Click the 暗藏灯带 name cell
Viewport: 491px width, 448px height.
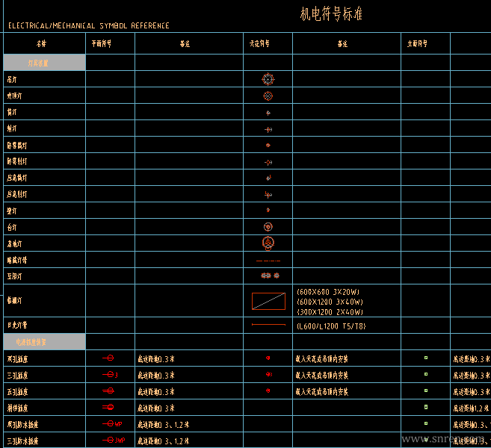click(x=44, y=260)
